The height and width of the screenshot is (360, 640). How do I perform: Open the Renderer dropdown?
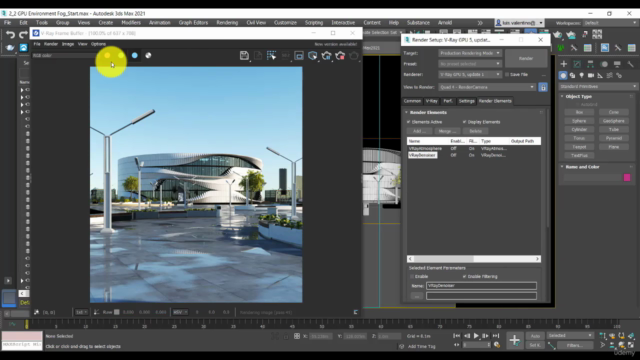pyautogui.click(x=470, y=74)
